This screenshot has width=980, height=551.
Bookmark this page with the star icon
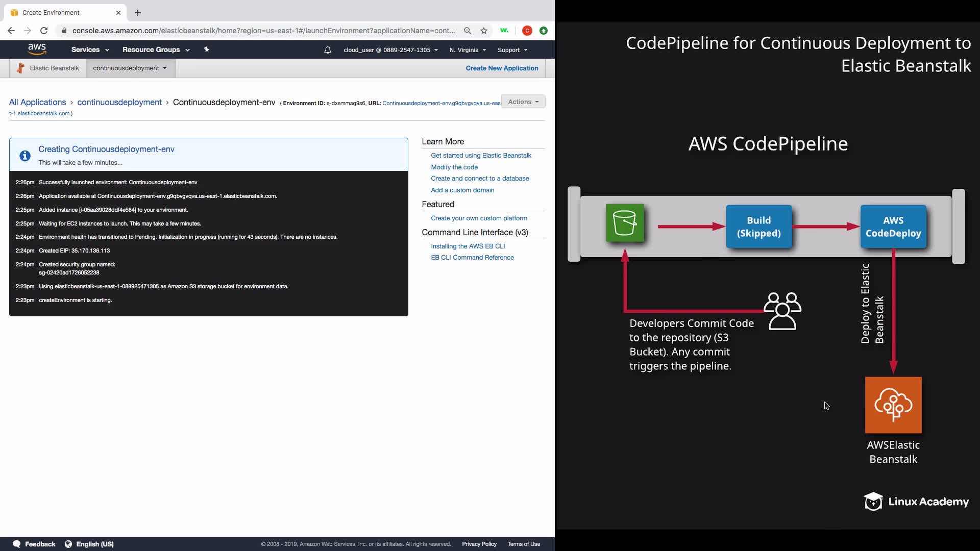click(x=484, y=31)
